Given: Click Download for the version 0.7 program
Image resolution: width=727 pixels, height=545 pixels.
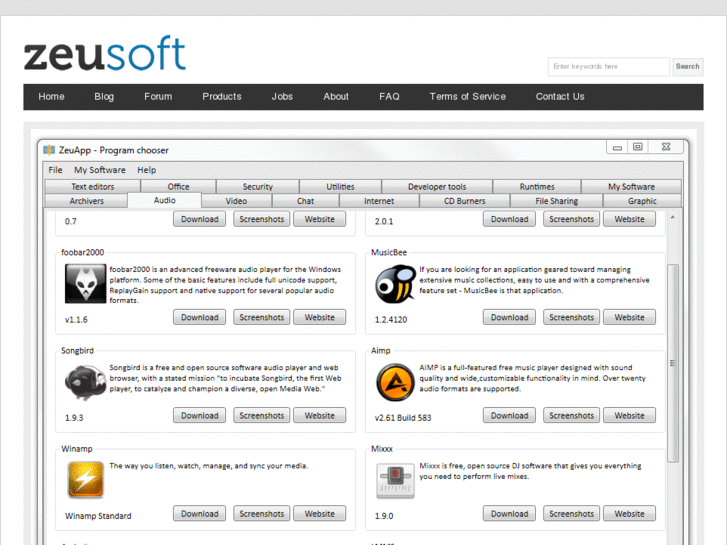Looking at the screenshot, I should coord(199,219).
